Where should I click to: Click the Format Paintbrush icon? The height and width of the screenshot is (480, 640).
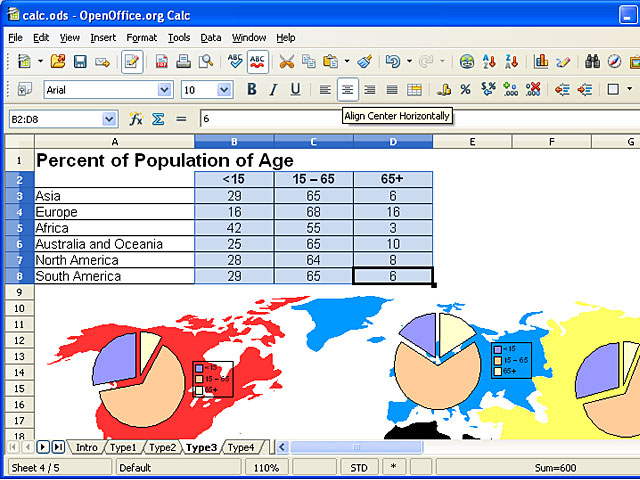[x=364, y=62]
